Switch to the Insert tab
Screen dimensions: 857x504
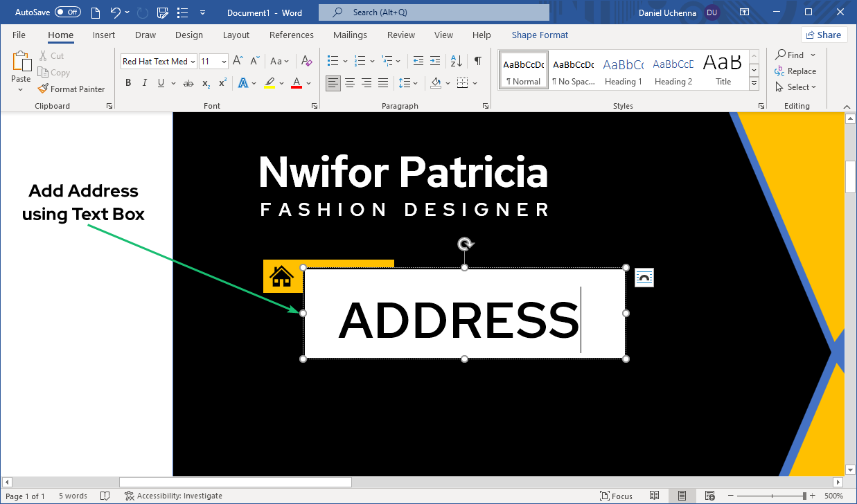(x=104, y=35)
